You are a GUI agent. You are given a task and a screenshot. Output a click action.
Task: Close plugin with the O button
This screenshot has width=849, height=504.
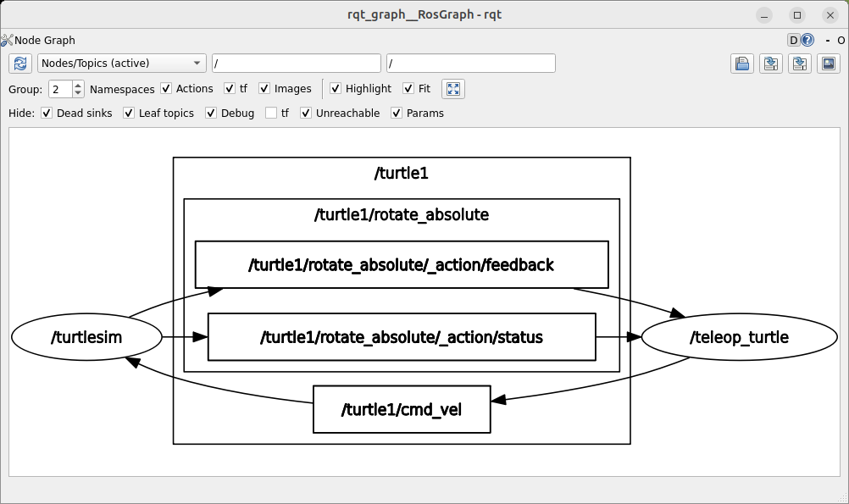point(841,40)
